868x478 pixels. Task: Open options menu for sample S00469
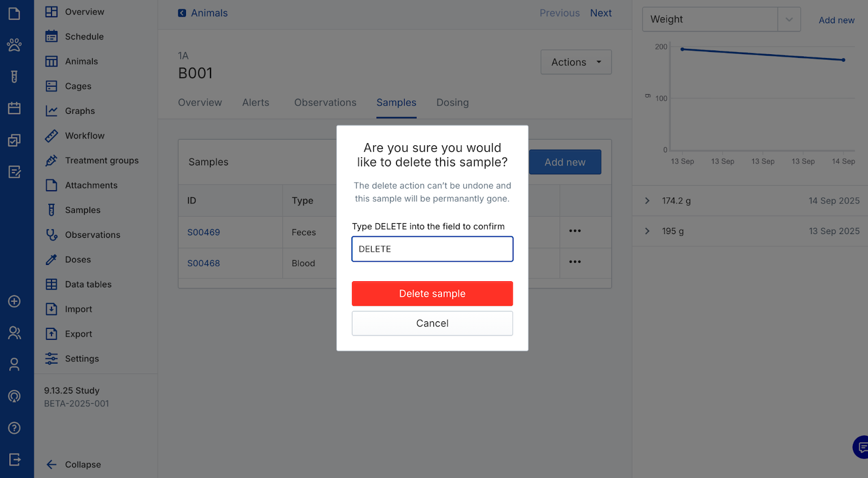[575, 231]
